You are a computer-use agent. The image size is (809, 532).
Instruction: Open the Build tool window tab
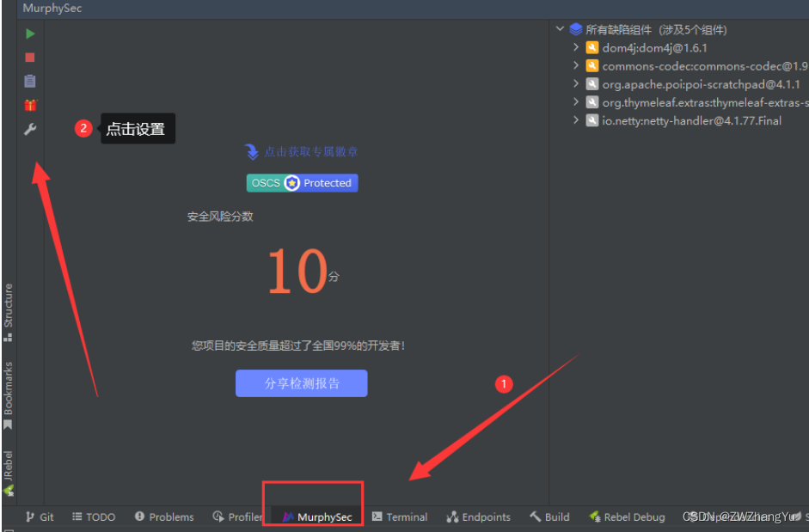[549, 517]
